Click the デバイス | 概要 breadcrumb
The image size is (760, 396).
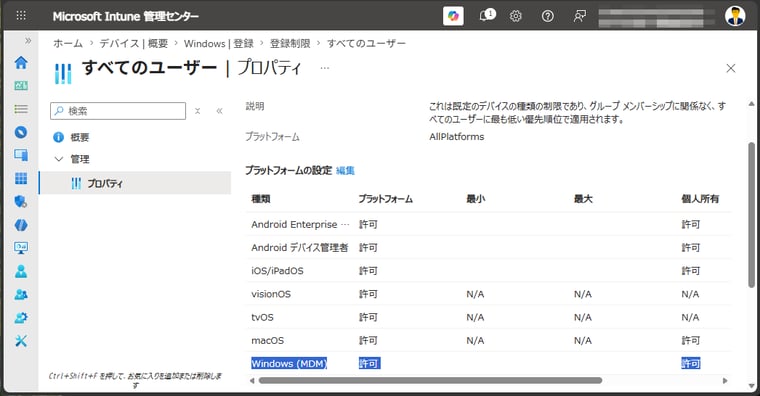coord(134,44)
